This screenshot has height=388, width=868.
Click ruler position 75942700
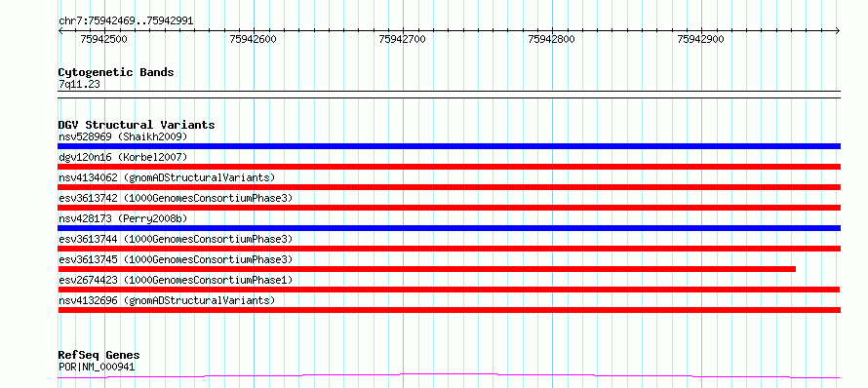click(x=403, y=39)
